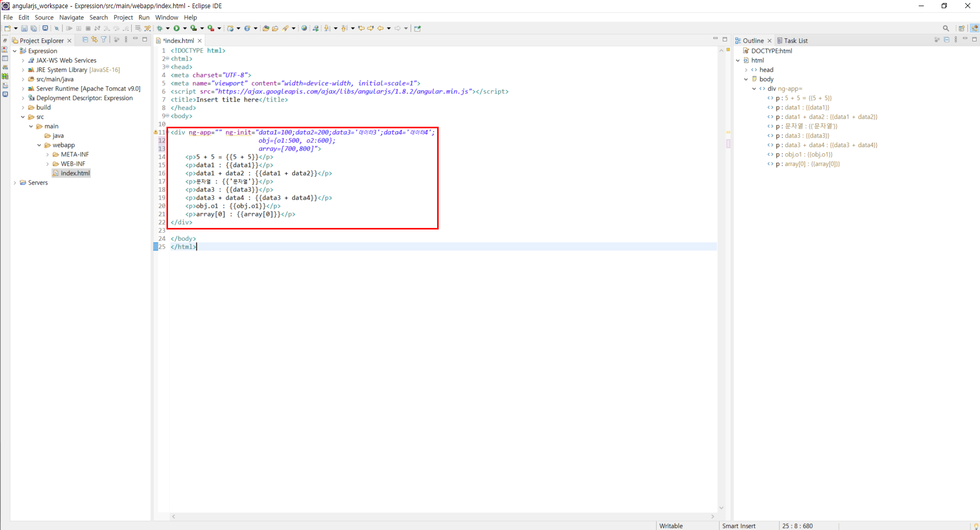Click the External Tools run icon
The width and height of the screenshot is (980, 530).
coord(210,29)
